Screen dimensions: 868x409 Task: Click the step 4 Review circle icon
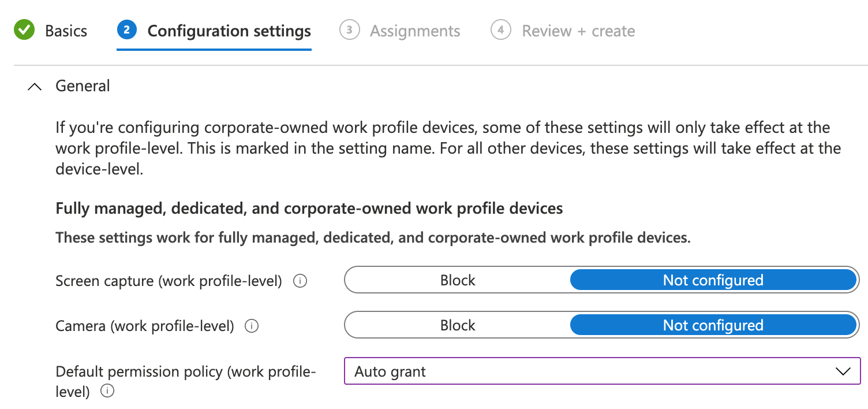pyautogui.click(x=501, y=30)
